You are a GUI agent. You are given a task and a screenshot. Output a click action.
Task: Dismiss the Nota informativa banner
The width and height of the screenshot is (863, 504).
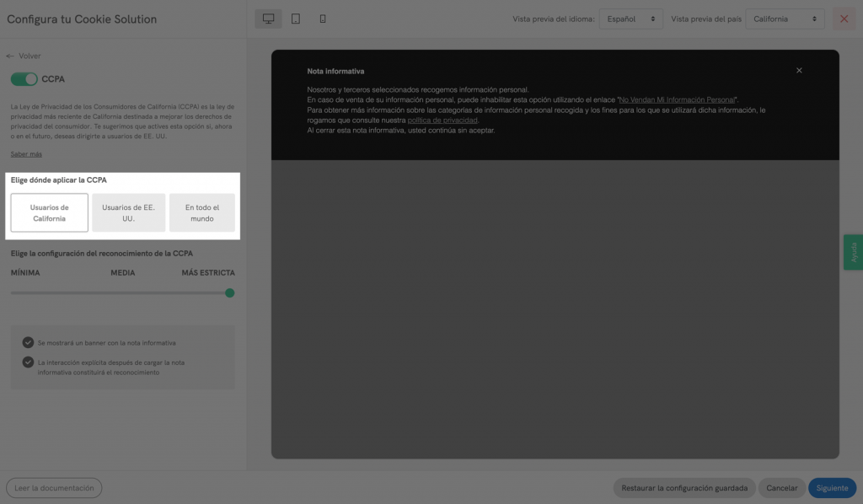[x=799, y=70]
